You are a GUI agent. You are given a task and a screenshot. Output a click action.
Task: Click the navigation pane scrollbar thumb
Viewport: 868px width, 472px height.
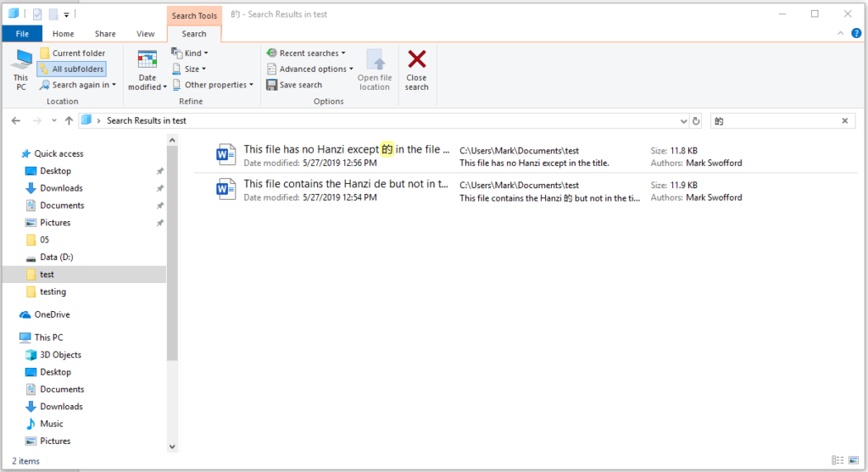click(x=172, y=253)
